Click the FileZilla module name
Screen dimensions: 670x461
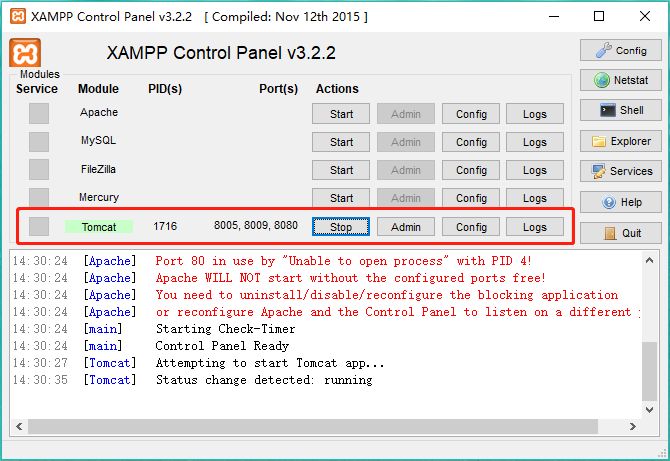(98, 169)
